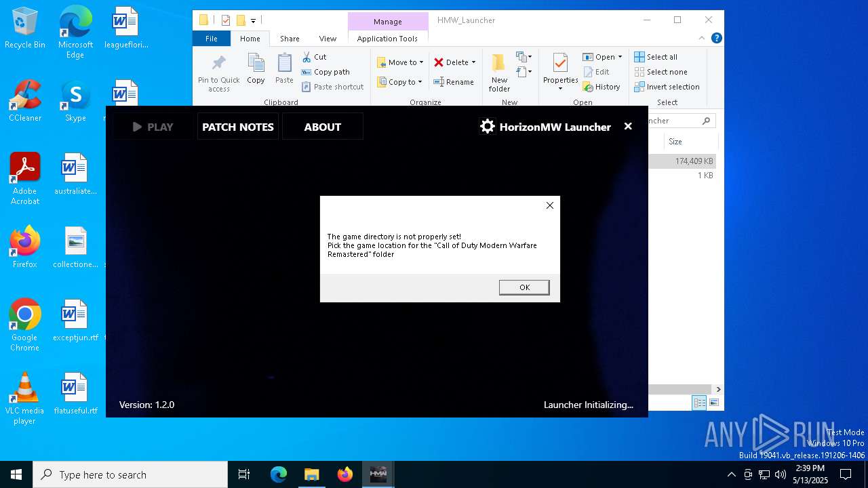
Task: Click the File Explorer Help icon
Action: 716,39
